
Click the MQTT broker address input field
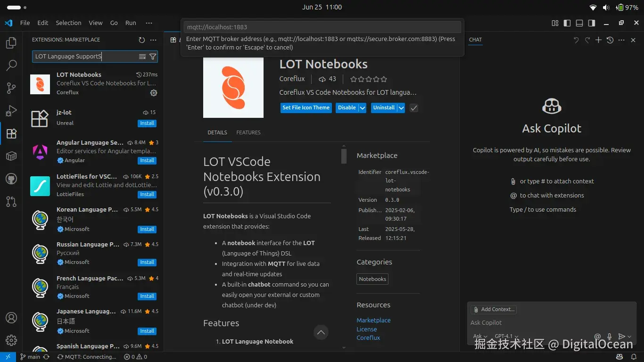(322, 27)
